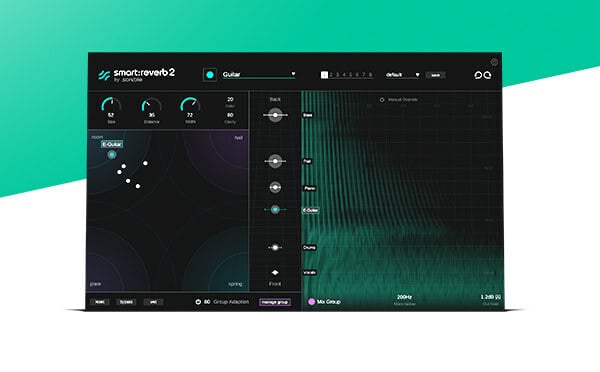Viewport: 600px width, 372px height.
Task: Click the Piano tag beside the spectrogram
Action: tap(309, 188)
